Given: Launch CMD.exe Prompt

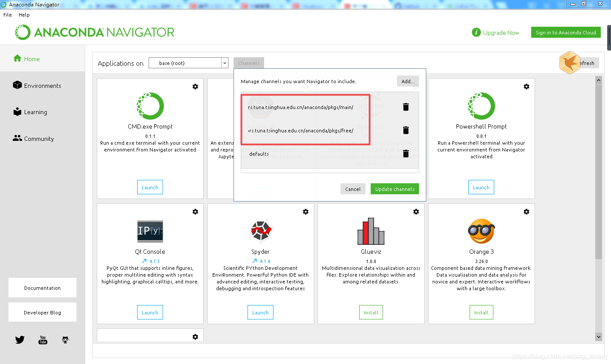Looking at the screenshot, I should (x=150, y=188).
